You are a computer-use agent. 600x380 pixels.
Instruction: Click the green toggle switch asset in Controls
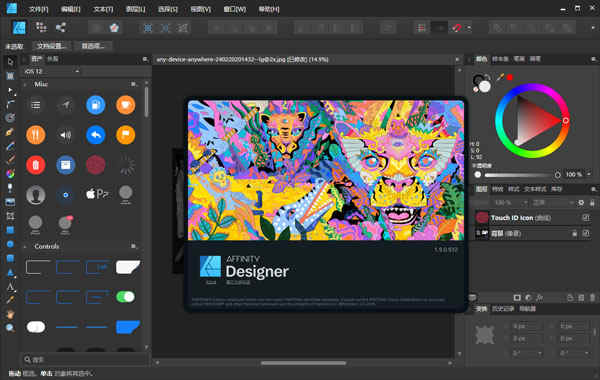click(x=126, y=297)
